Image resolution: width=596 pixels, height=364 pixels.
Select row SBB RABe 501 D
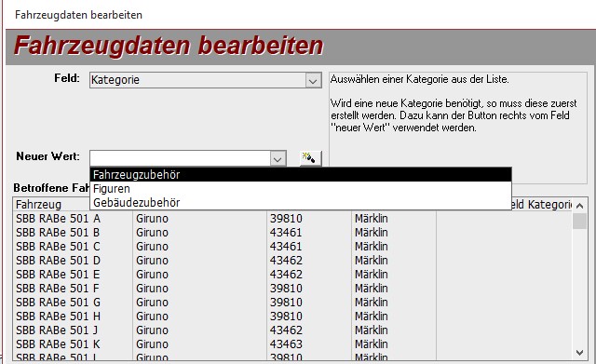pos(292,261)
